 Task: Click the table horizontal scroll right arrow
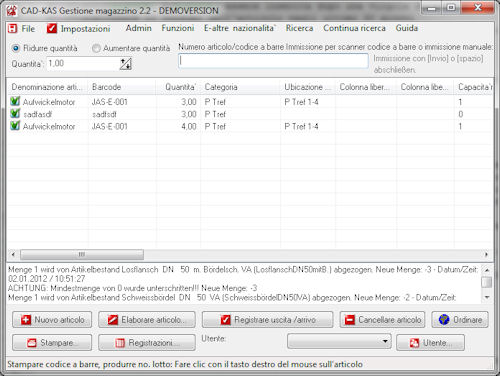tap(486, 255)
